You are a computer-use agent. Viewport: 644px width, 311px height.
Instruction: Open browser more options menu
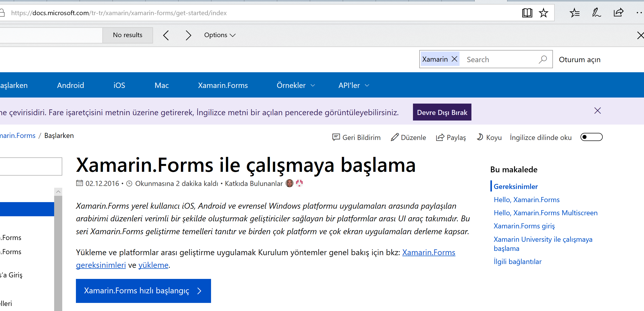tap(640, 13)
